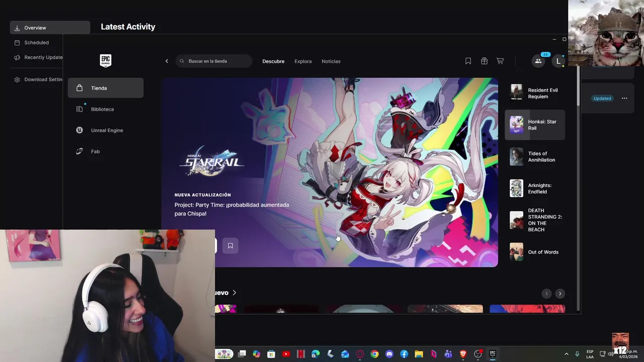644x362 pixels.
Task: Open the shopping cart
Action: click(x=500, y=61)
